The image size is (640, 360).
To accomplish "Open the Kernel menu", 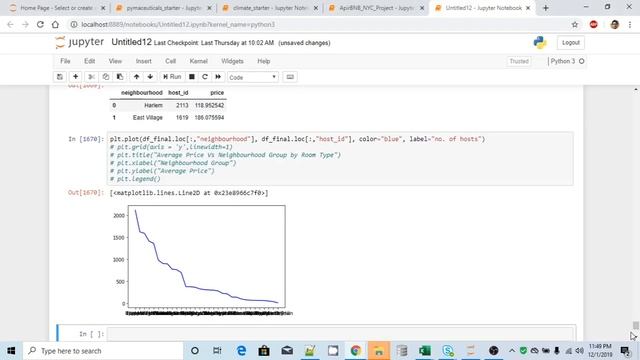I will pyautogui.click(x=198, y=61).
